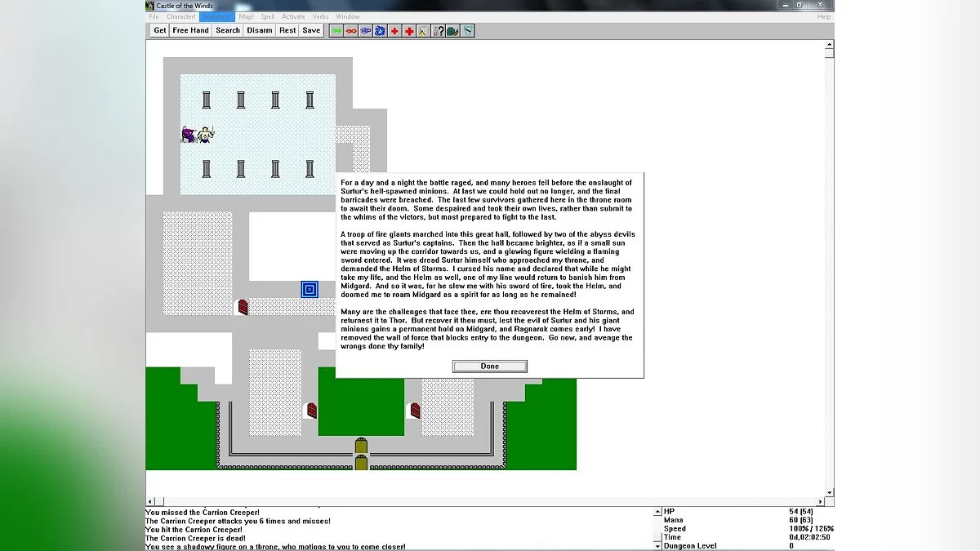980x551 pixels.
Task: Save the game with the Save button
Action: (x=311, y=30)
